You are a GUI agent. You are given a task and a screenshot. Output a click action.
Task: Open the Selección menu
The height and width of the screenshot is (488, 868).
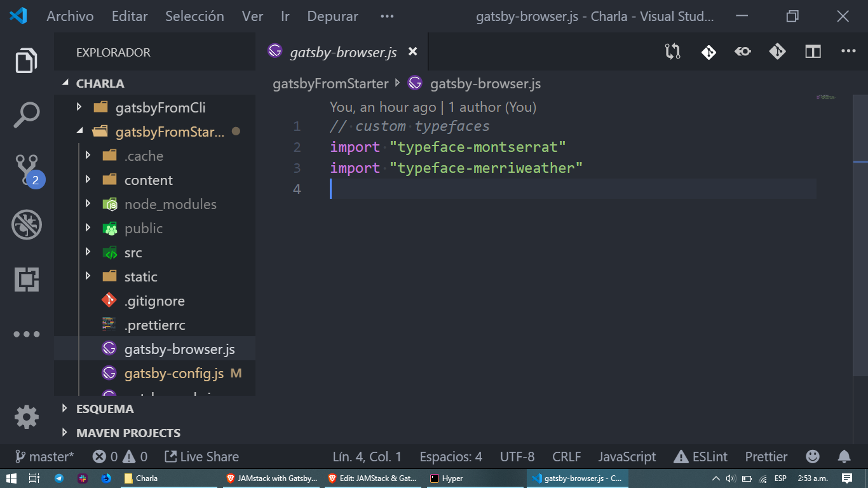click(x=194, y=17)
